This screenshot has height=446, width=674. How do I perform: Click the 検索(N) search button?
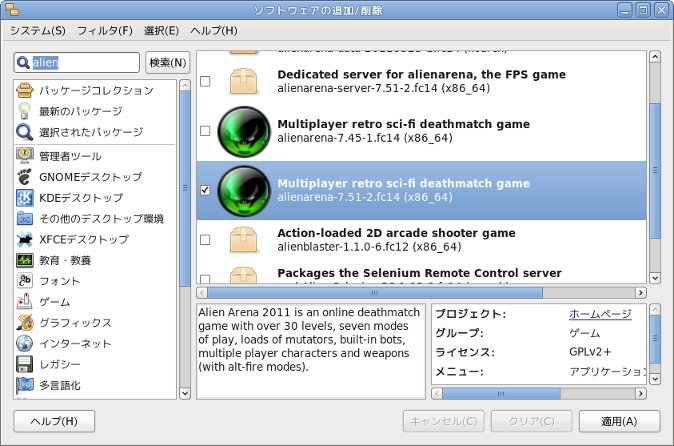[x=168, y=63]
